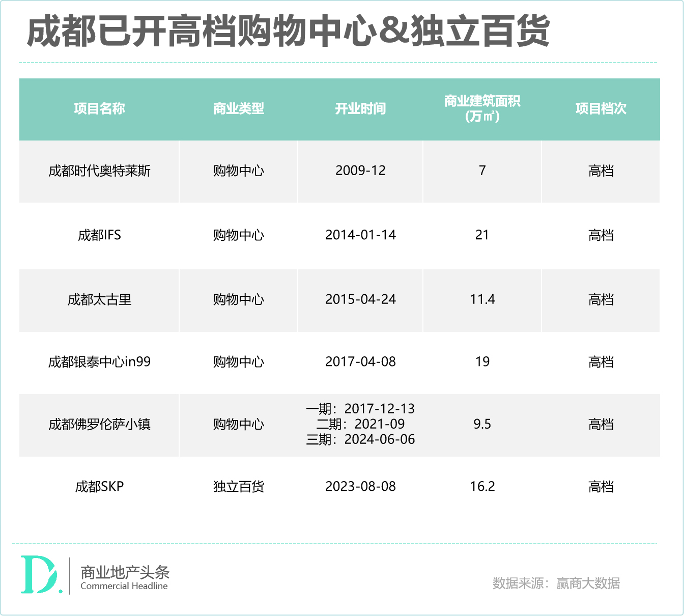Click the 项目档次 column header
This screenshot has height=616, width=684.
tap(601, 108)
